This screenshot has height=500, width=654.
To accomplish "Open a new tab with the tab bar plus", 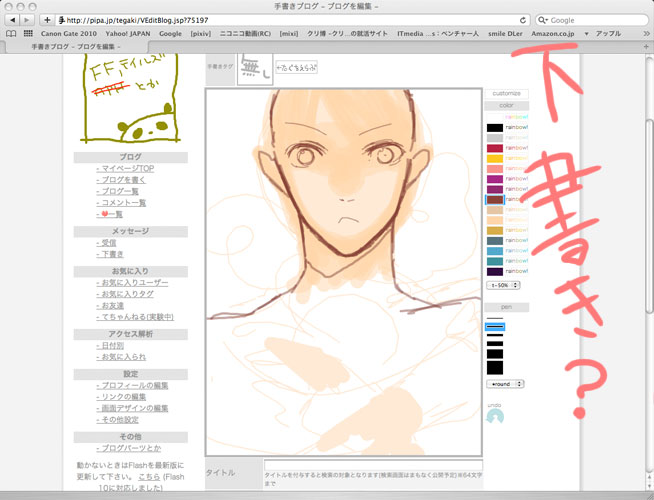I will click(x=646, y=47).
